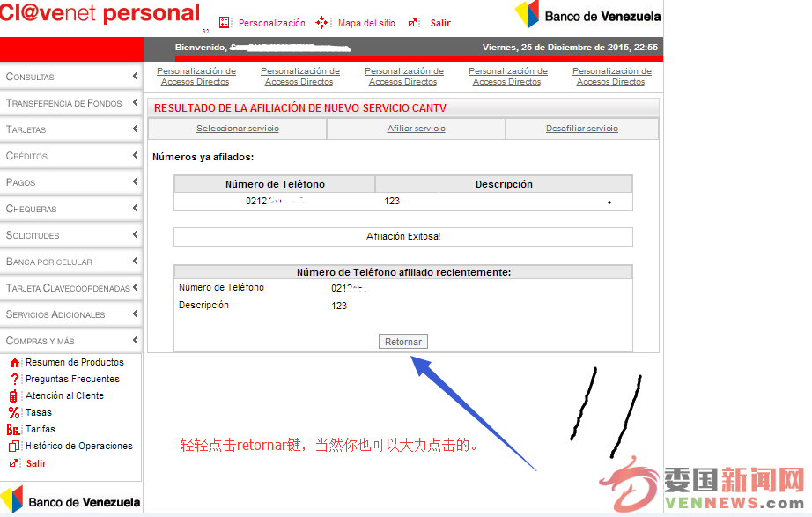Click the date 'Viernes, 25 de Diciembre de 2015, 22:55'
Screen dimensions: 812x517
pyautogui.click(x=570, y=48)
